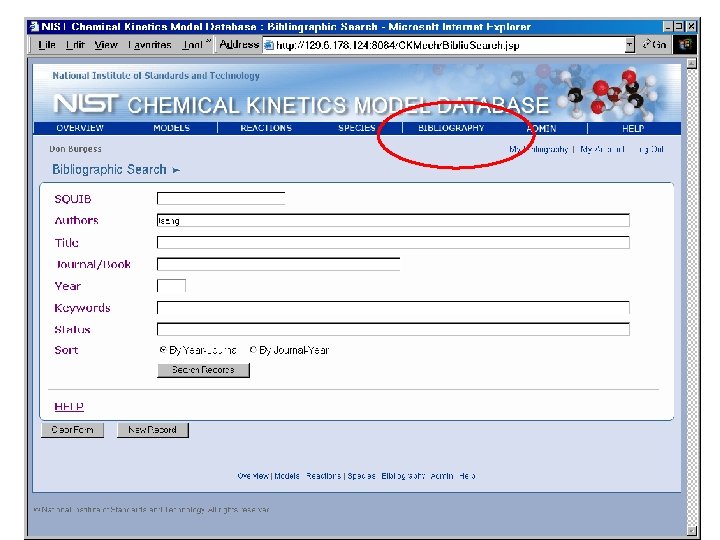Click the Go button beside address bar
720x540 pixels.
point(654,45)
